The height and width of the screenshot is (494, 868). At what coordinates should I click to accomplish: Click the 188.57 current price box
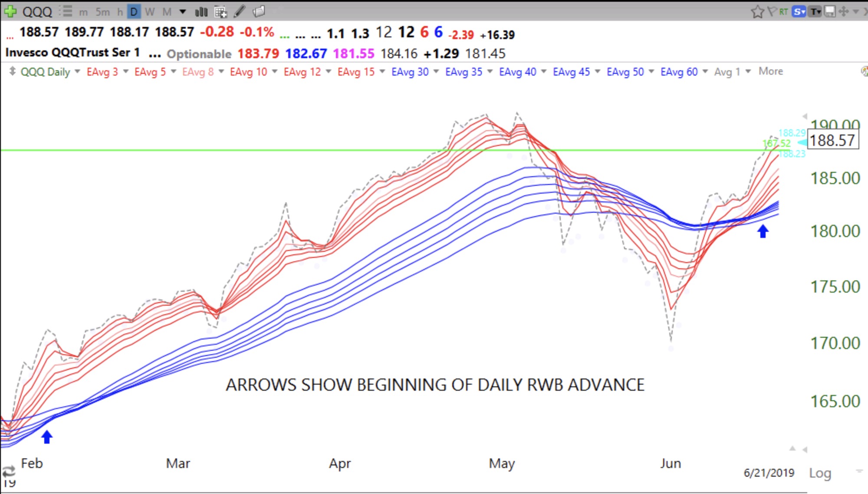[x=832, y=141]
